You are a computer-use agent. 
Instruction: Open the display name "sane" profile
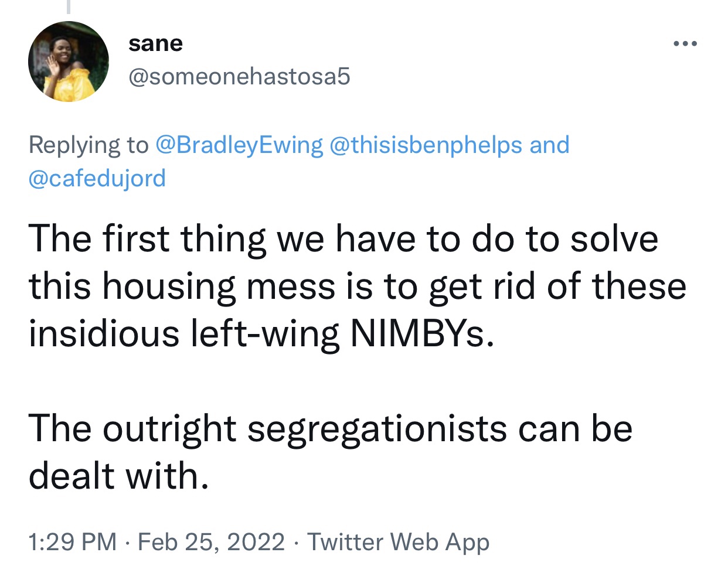[x=155, y=43]
